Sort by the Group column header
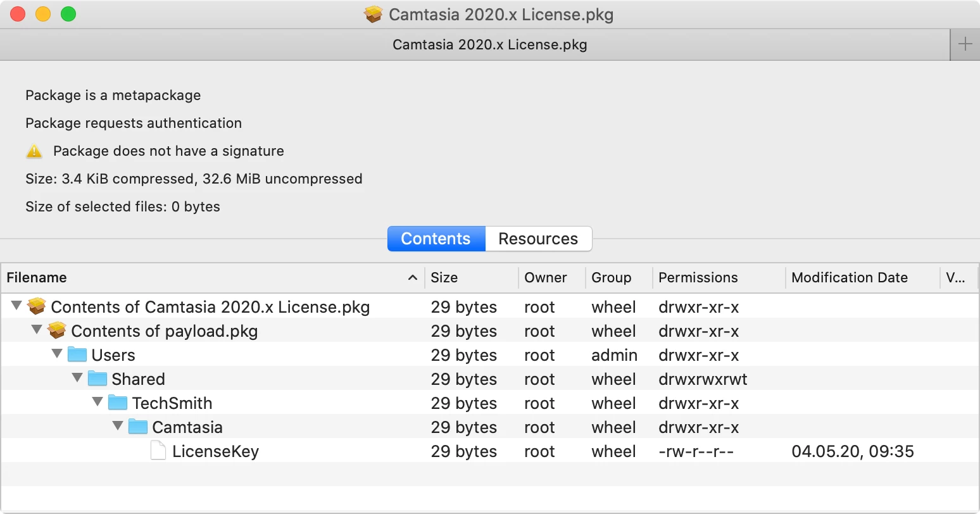 pyautogui.click(x=619, y=278)
